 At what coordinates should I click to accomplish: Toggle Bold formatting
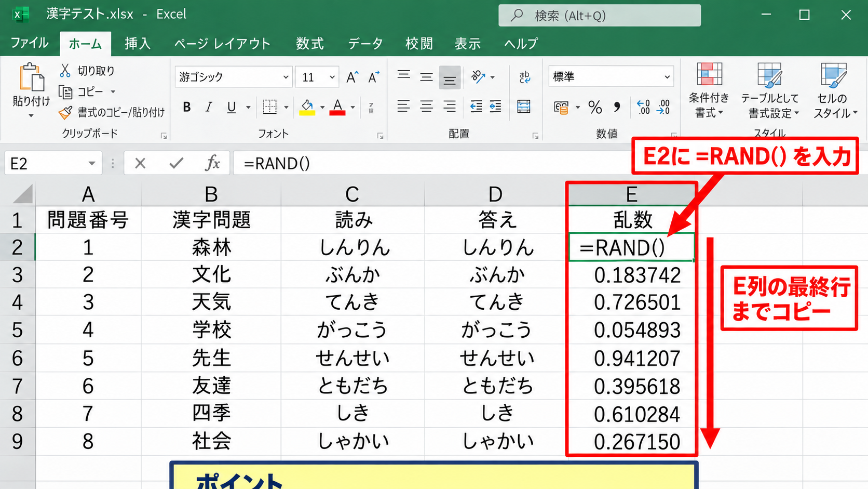pos(187,107)
